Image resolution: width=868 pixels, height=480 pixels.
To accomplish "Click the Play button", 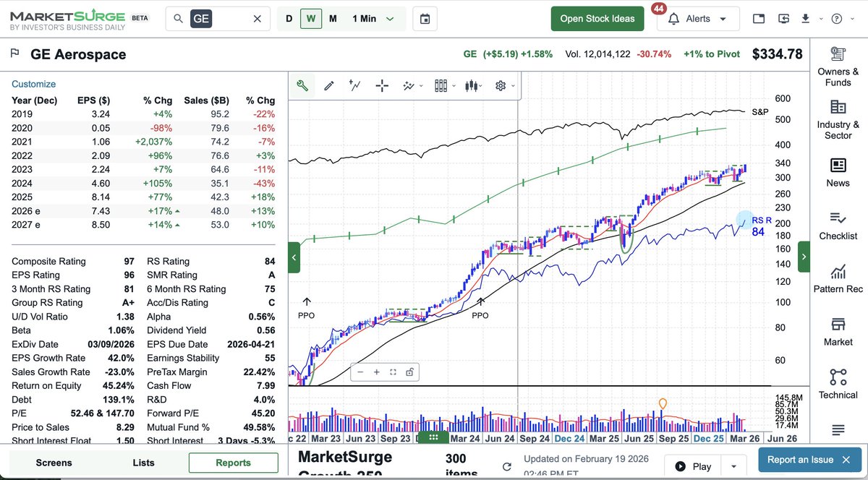I will click(x=693, y=466).
